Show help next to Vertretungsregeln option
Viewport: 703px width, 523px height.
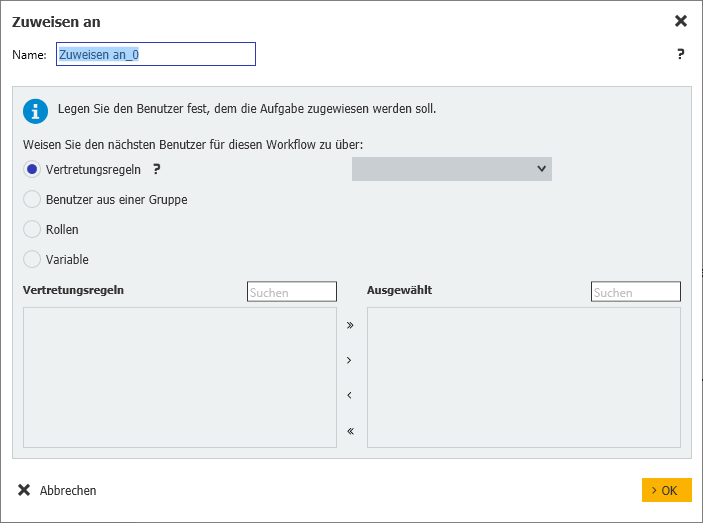[x=156, y=169]
